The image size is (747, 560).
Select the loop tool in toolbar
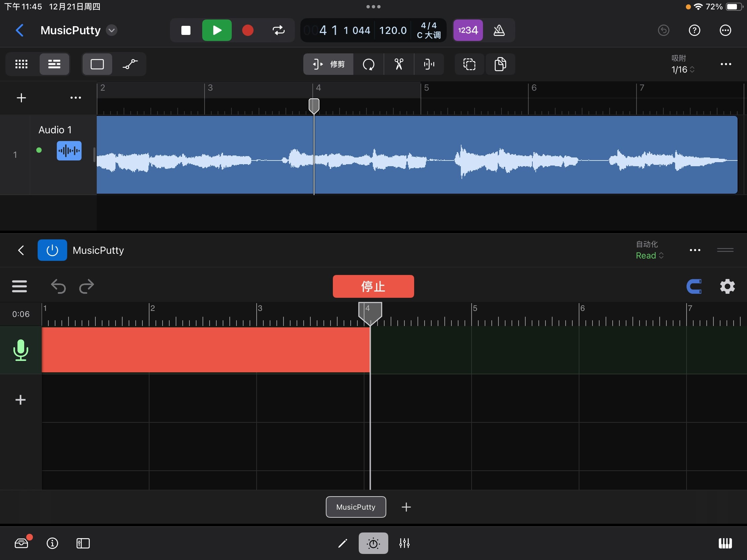(368, 64)
